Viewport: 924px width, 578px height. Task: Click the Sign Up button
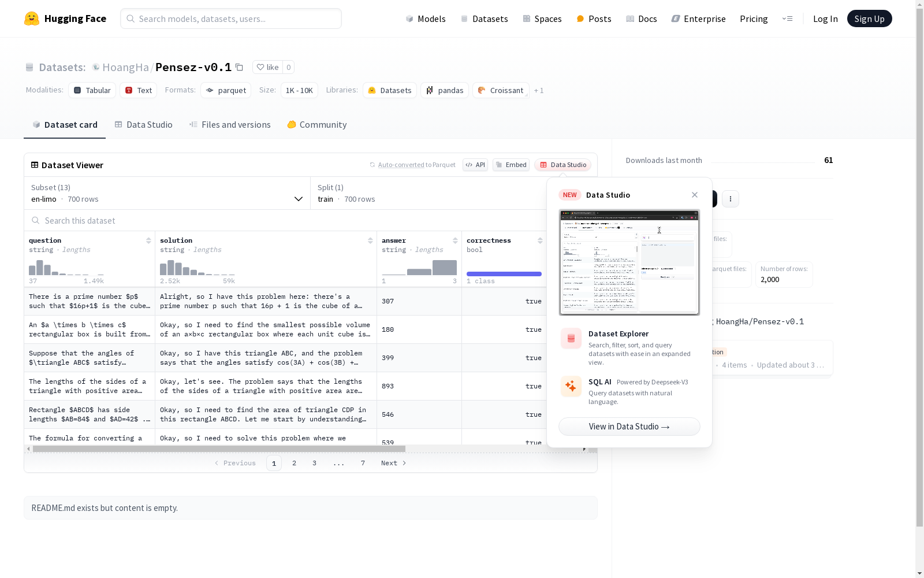coord(869,18)
